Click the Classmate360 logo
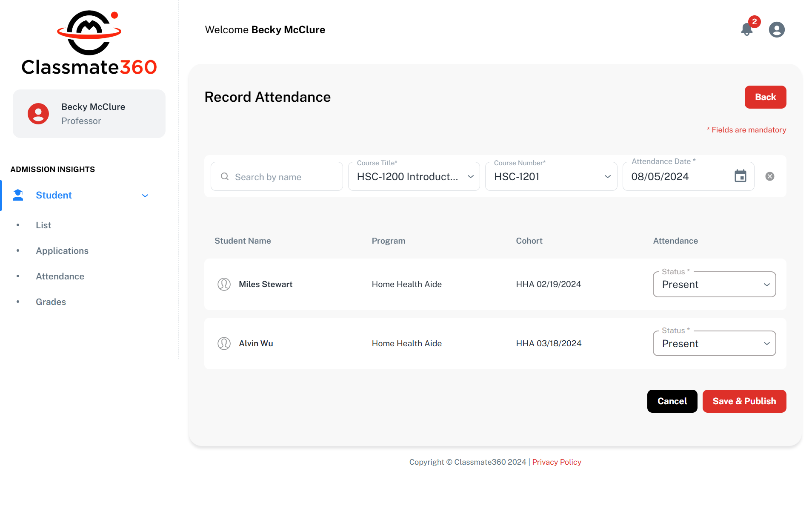Image resolution: width=812 pixels, height=532 pixels. pyautogui.click(x=89, y=43)
